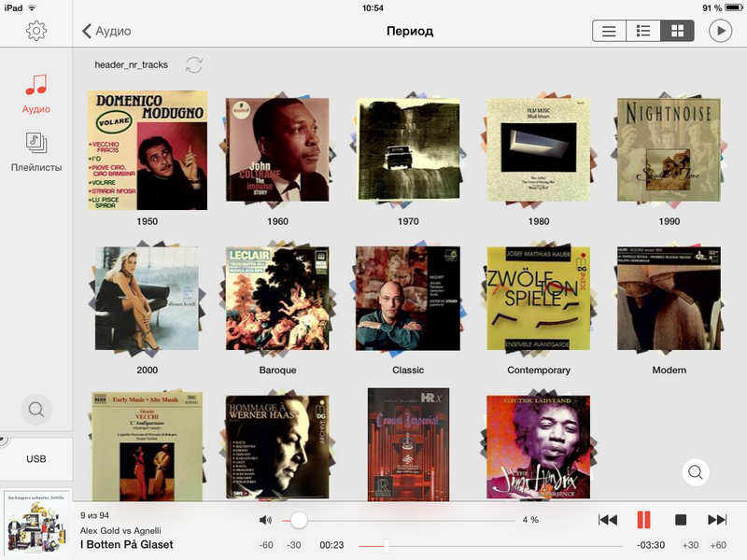Open the sidebar search icon
The width and height of the screenshot is (747, 560).
[36, 410]
